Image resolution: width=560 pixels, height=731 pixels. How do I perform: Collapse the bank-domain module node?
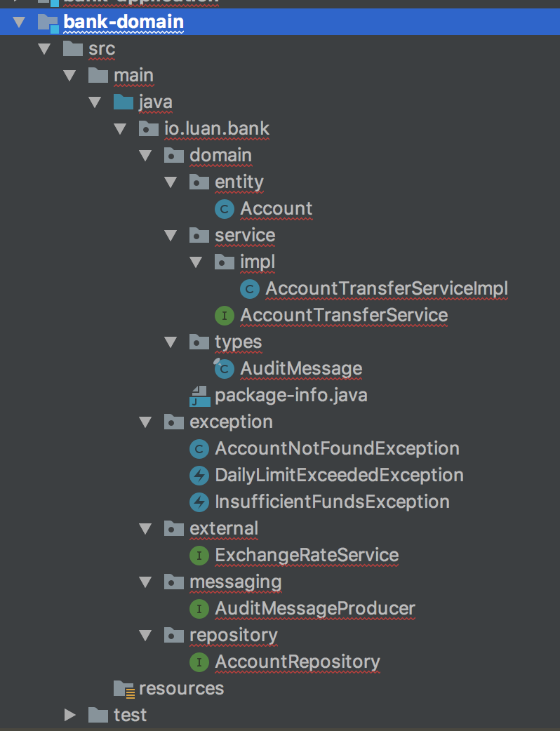[19, 22]
